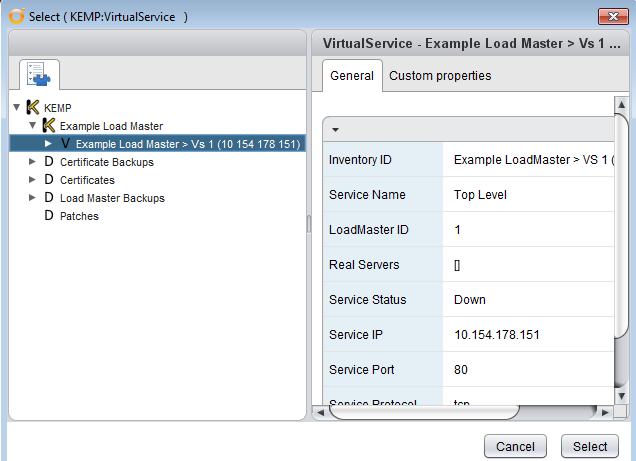Screen dimensions: 636x461
Task: Click the splitter handle between the panes
Action: (x=309, y=224)
